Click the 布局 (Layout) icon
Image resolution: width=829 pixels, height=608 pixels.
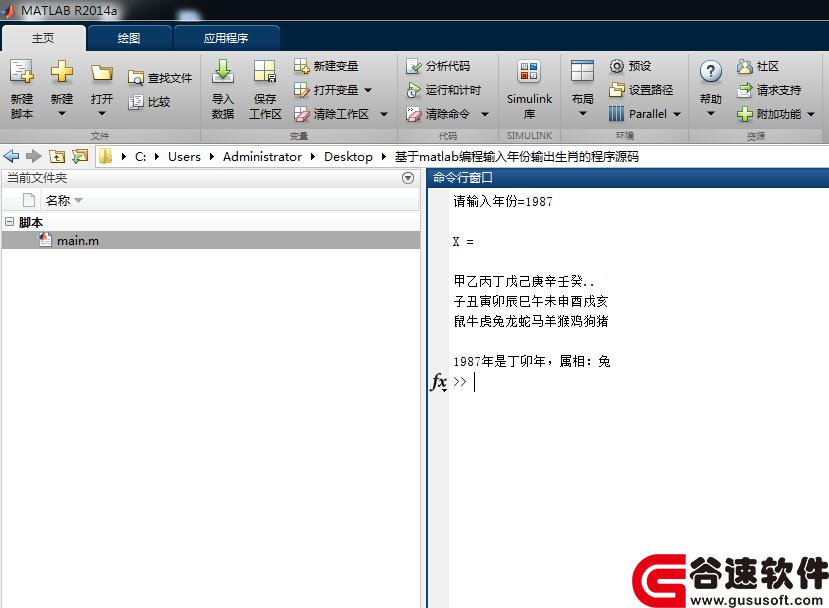[582, 71]
